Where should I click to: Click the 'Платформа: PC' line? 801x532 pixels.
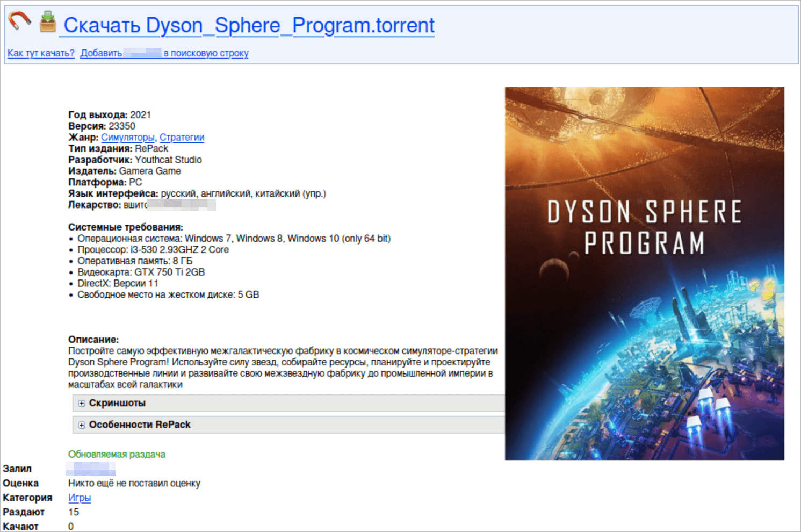[105, 182]
